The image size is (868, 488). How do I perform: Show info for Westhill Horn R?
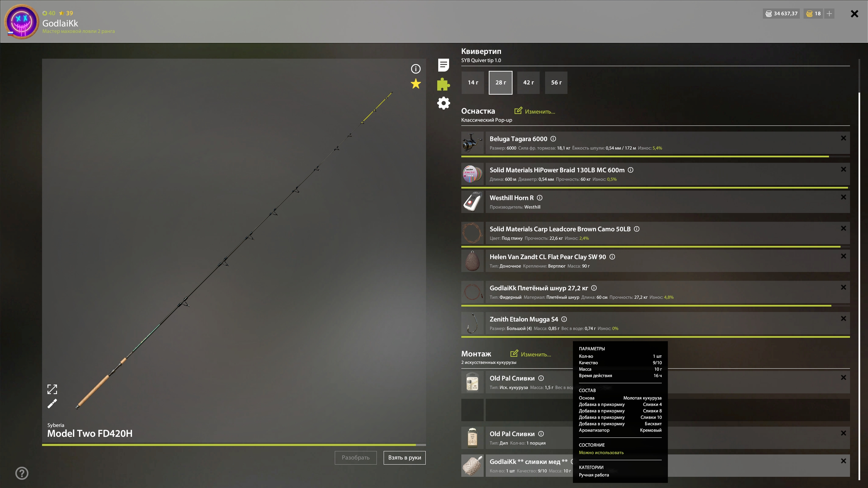click(x=540, y=198)
